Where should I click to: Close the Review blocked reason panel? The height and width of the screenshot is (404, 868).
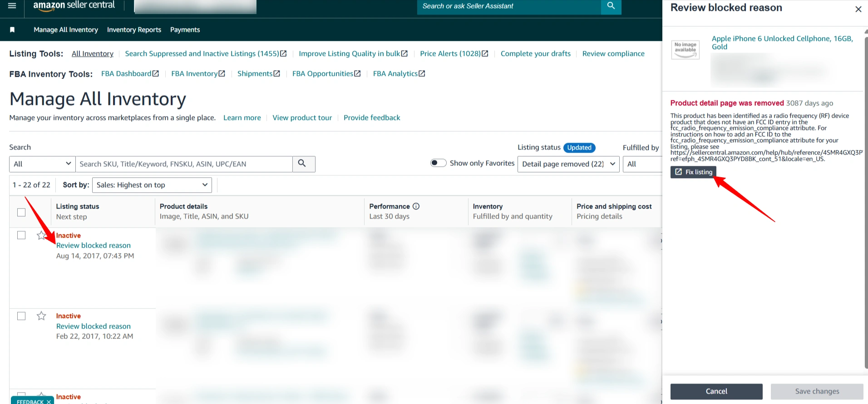[x=858, y=9]
